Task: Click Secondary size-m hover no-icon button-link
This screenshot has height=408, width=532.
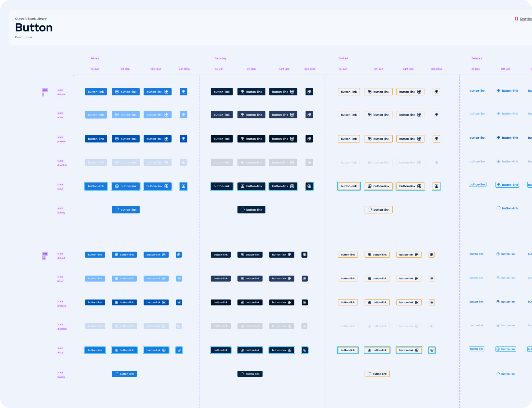Action: click(x=221, y=279)
